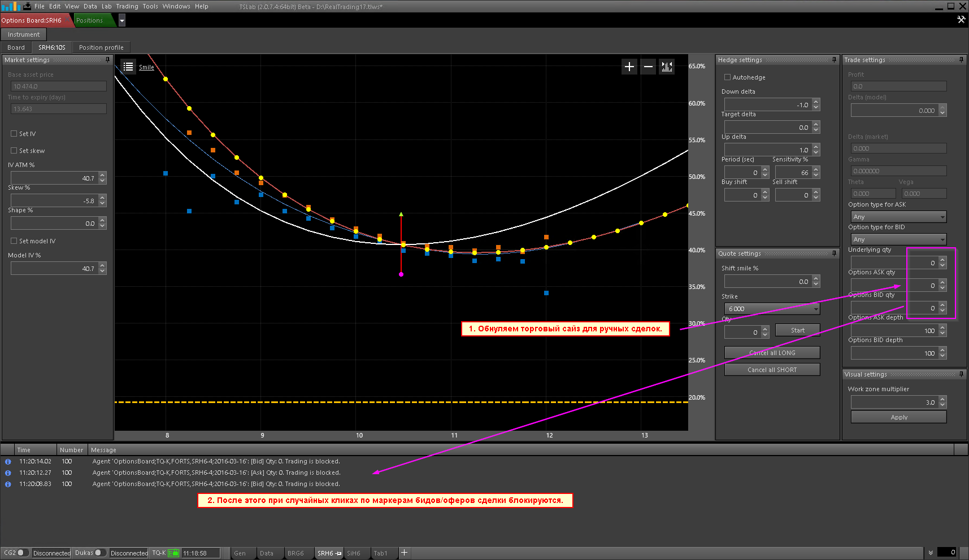Click the Apply button in Visual settings

pos(898,417)
